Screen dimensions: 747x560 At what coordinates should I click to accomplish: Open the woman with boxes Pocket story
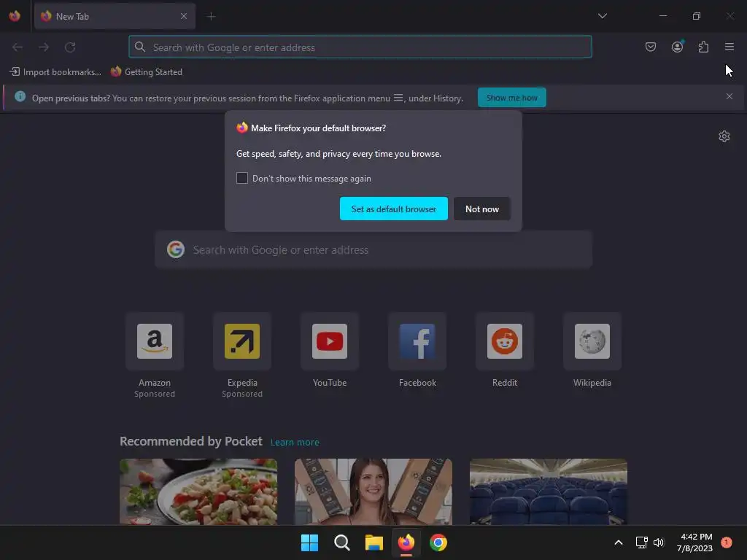373,491
